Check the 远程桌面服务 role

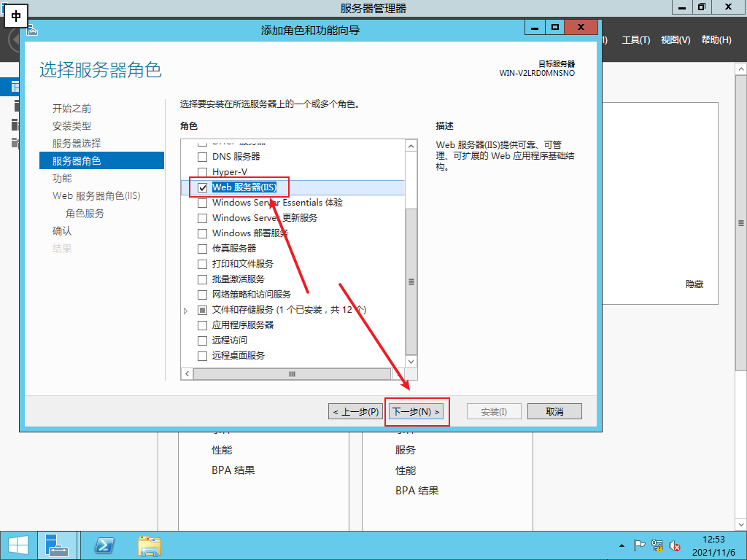coord(203,356)
